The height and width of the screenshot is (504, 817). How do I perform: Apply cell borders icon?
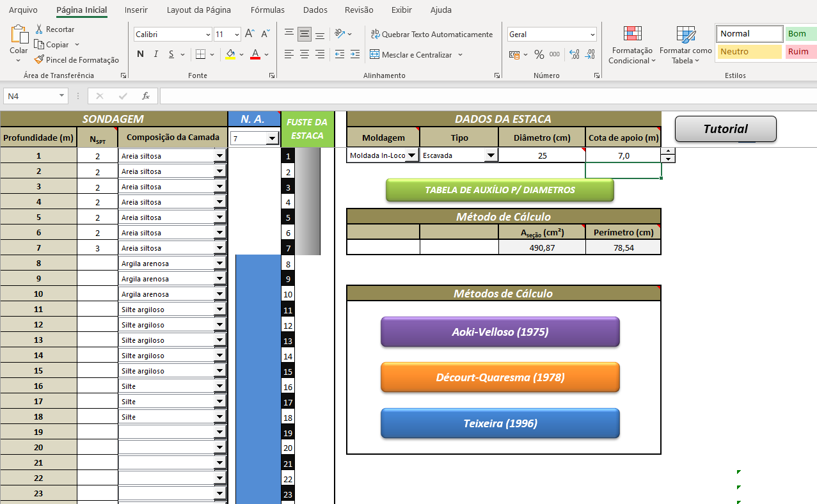200,54
